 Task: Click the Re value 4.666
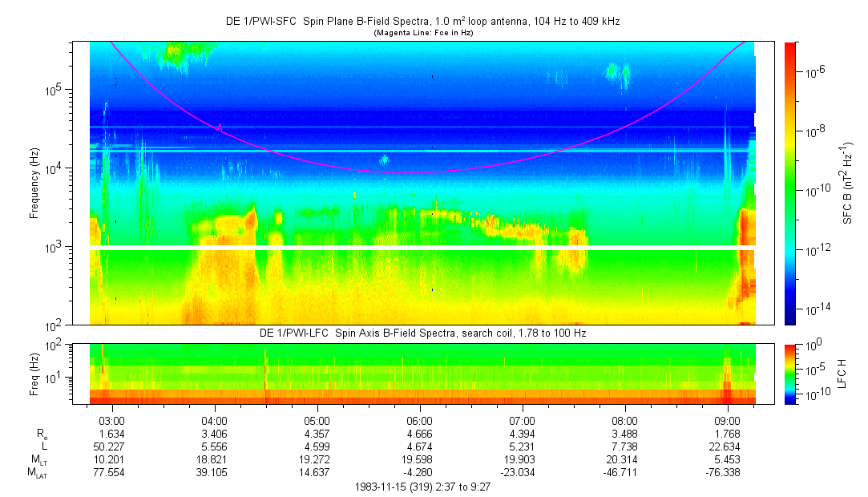tap(419, 434)
